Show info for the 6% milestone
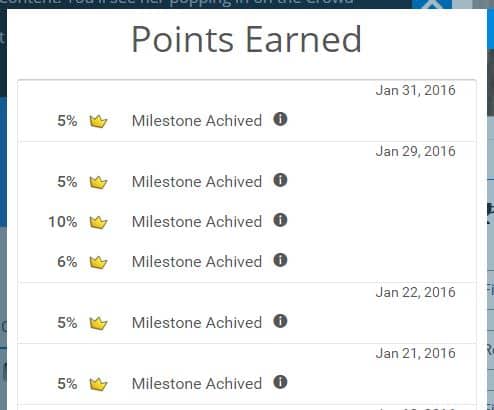Image resolution: width=494 pixels, height=410 pixels. point(280,260)
